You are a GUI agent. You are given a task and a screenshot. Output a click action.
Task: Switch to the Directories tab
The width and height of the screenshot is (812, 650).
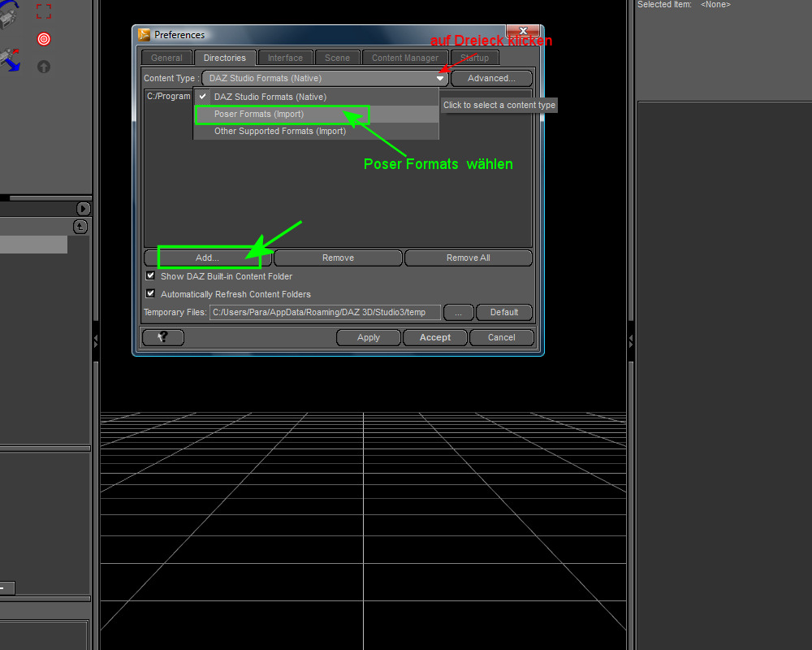tap(225, 58)
